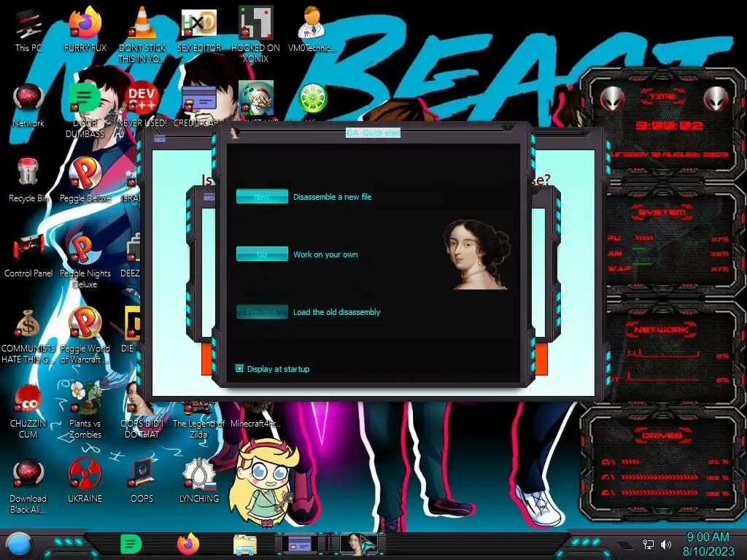Click the Start orb on the taskbar

tap(19, 544)
